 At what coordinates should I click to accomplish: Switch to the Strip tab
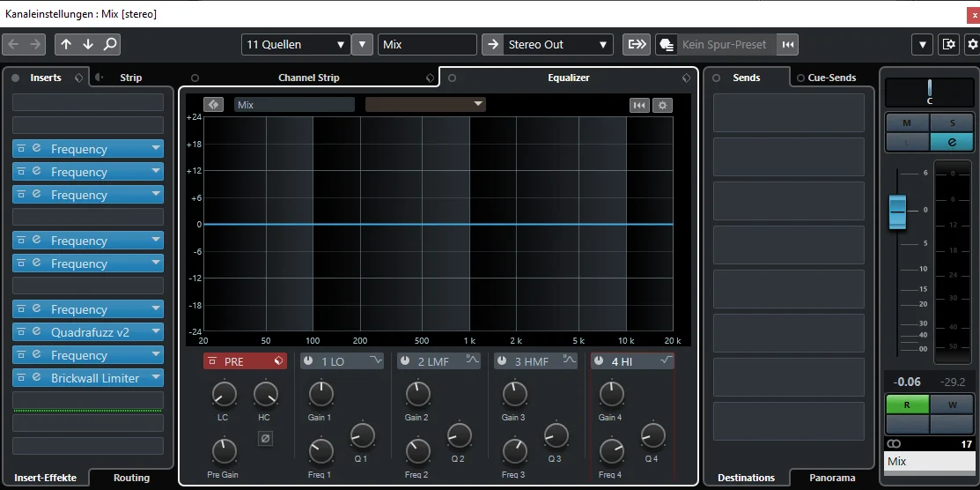(x=130, y=78)
